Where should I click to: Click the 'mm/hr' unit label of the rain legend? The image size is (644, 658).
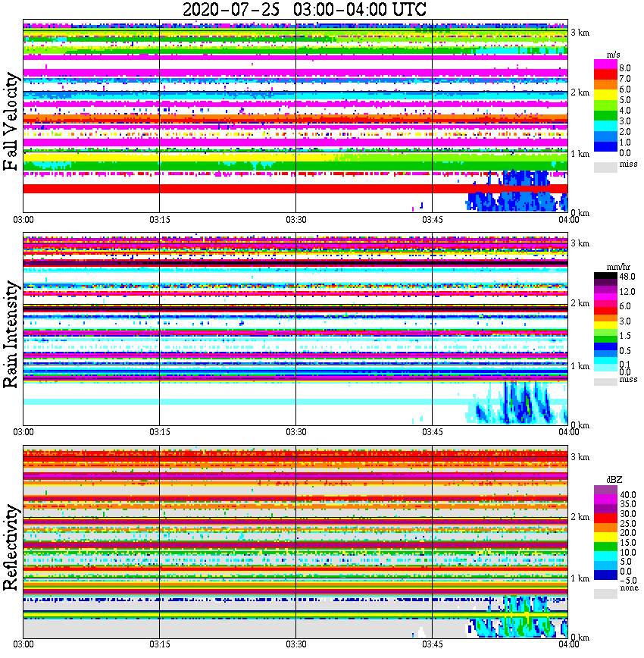click(618, 267)
